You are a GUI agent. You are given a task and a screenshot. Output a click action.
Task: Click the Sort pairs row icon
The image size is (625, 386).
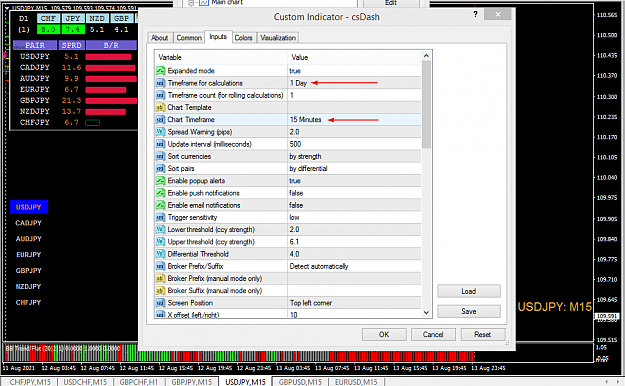tap(160, 169)
